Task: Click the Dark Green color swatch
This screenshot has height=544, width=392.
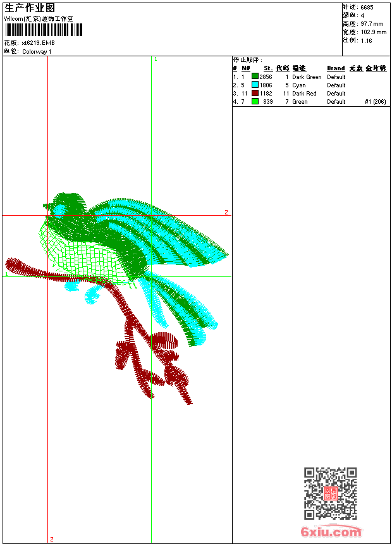Action: (255, 77)
